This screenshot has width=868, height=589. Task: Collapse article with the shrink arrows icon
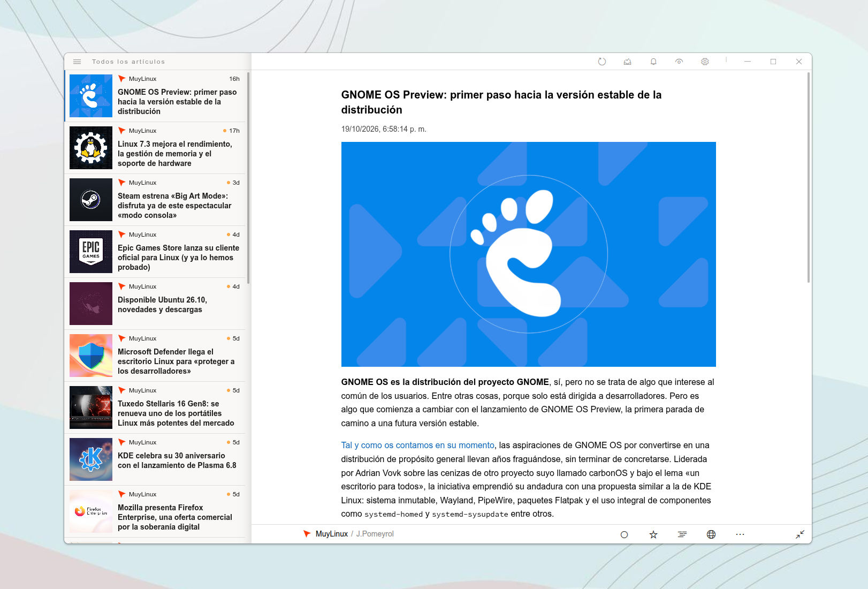pos(800,534)
